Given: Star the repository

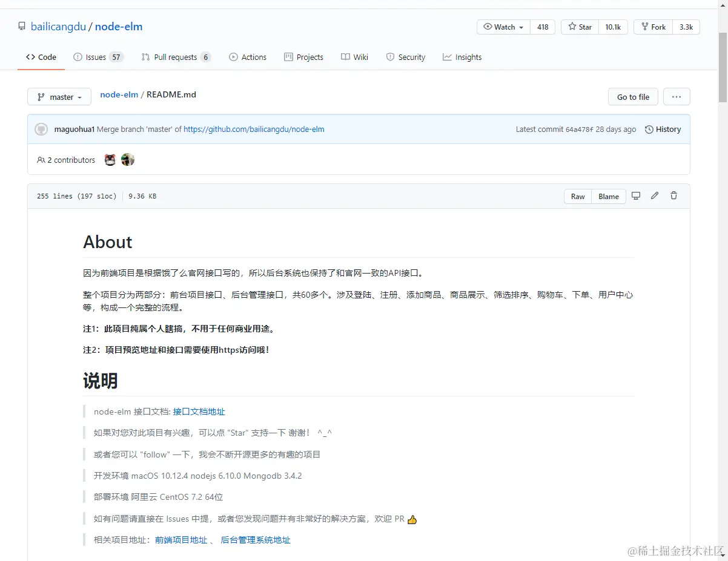Looking at the screenshot, I should [580, 27].
